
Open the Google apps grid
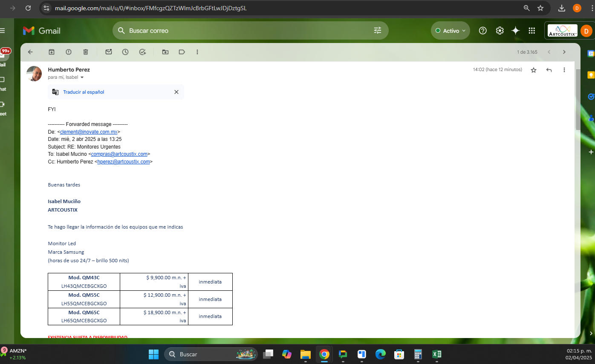coord(532,31)
